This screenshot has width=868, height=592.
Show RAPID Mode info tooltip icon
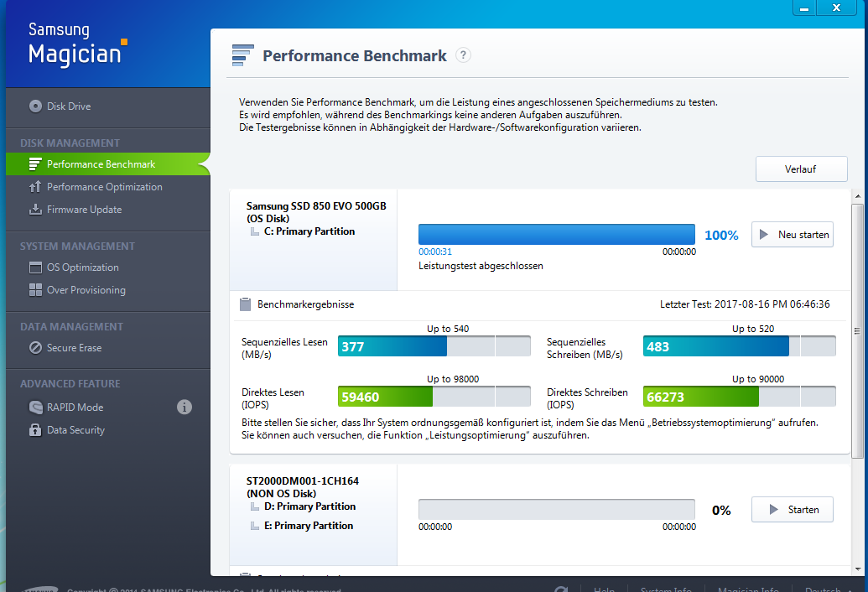(185, 408)
